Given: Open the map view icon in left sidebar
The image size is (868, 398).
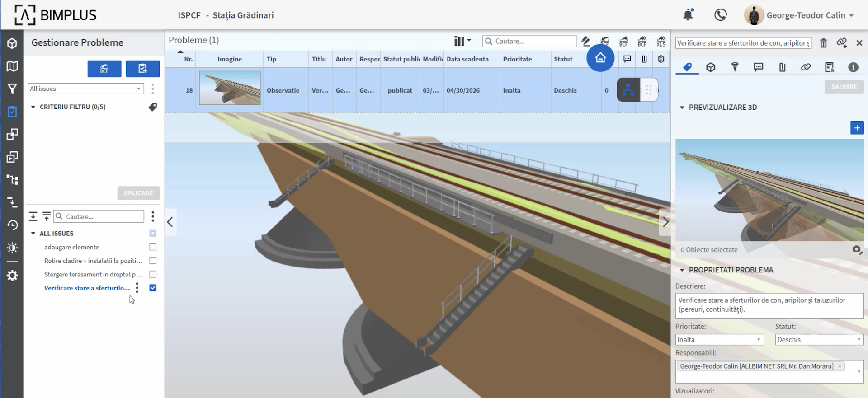Looking at the screenshot, I should coord(12,66).
